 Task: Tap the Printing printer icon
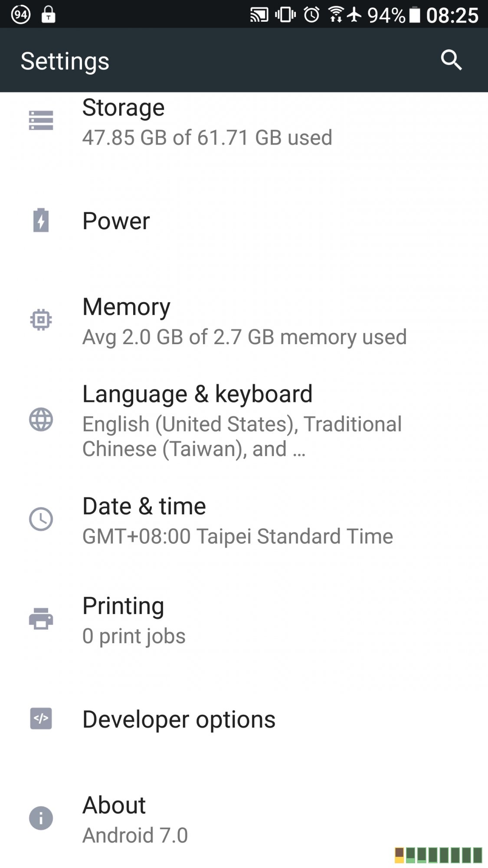[41, 619]
